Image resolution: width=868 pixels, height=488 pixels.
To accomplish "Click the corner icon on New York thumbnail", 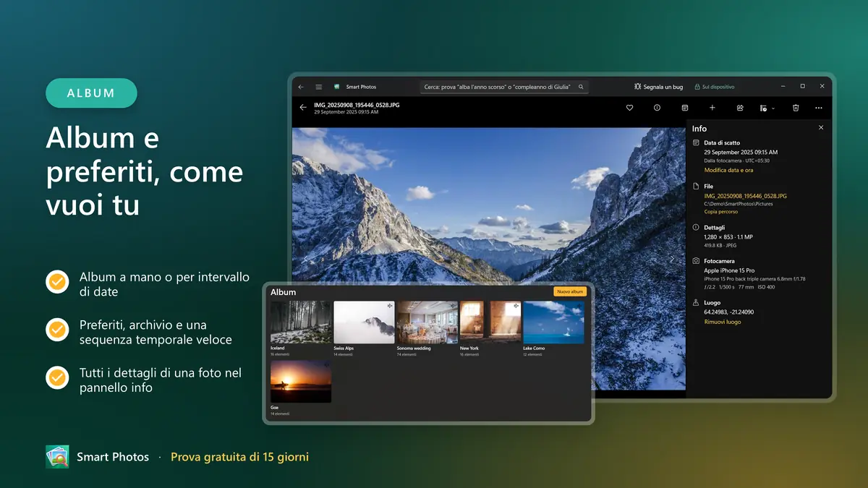I will click(x=516, y=306).
